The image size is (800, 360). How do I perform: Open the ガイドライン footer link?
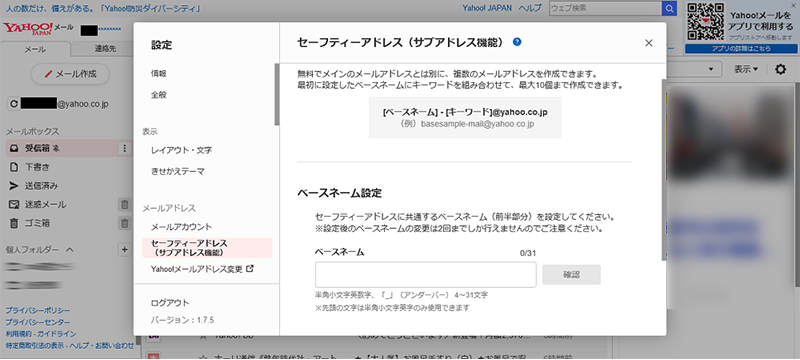click(57, 334)
